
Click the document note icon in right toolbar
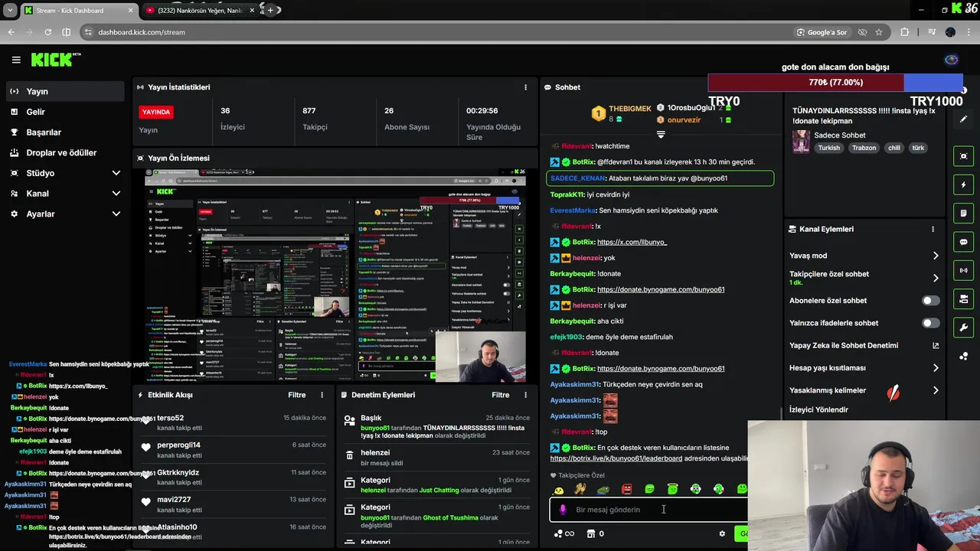point(963,214)
